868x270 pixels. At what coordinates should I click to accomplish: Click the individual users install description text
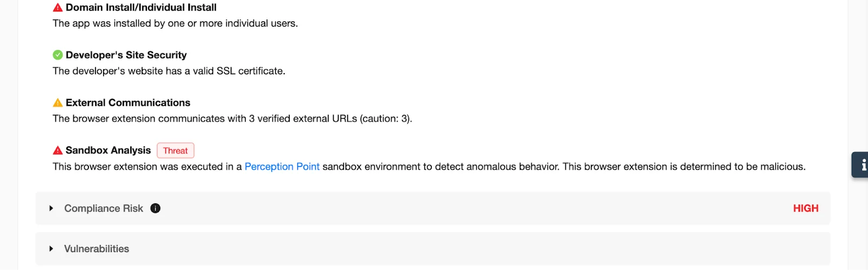coord(175,23)
